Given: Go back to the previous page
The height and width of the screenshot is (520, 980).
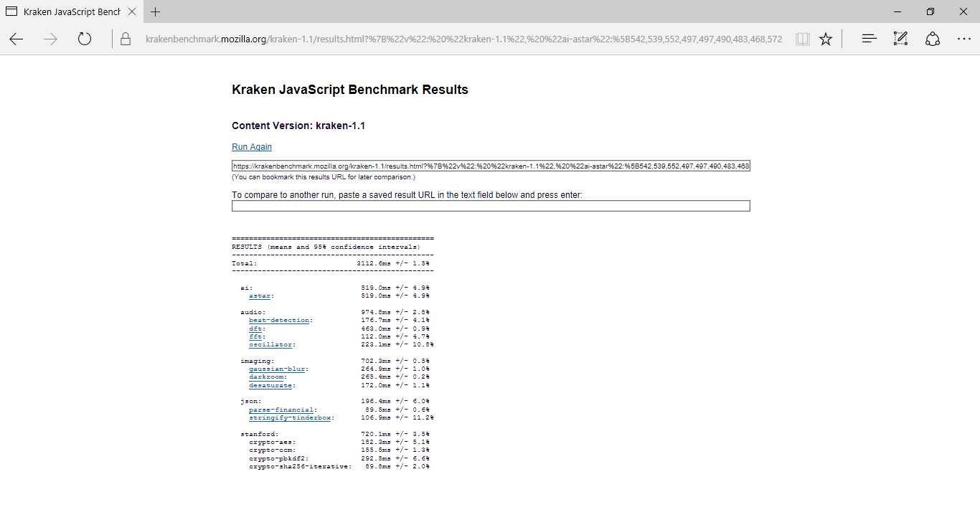Looking at the screenshot, I should click(17, 39).
